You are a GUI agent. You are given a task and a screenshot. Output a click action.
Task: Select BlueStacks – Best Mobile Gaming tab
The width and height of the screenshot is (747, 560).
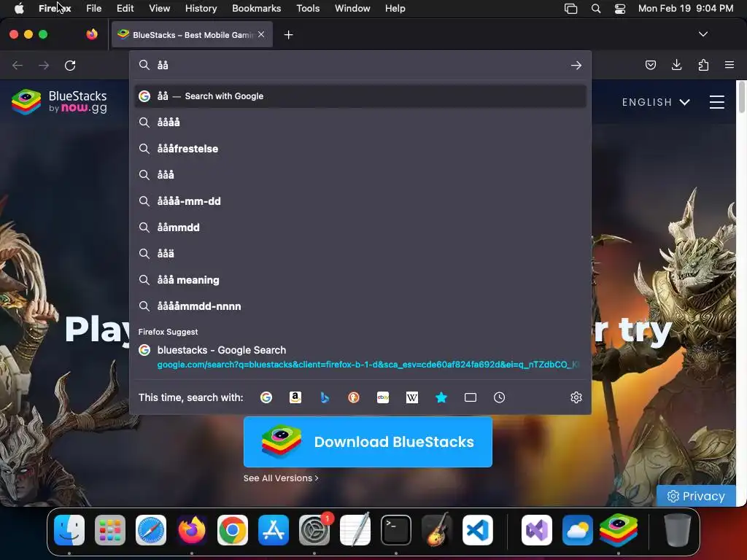tap(193, 35)
